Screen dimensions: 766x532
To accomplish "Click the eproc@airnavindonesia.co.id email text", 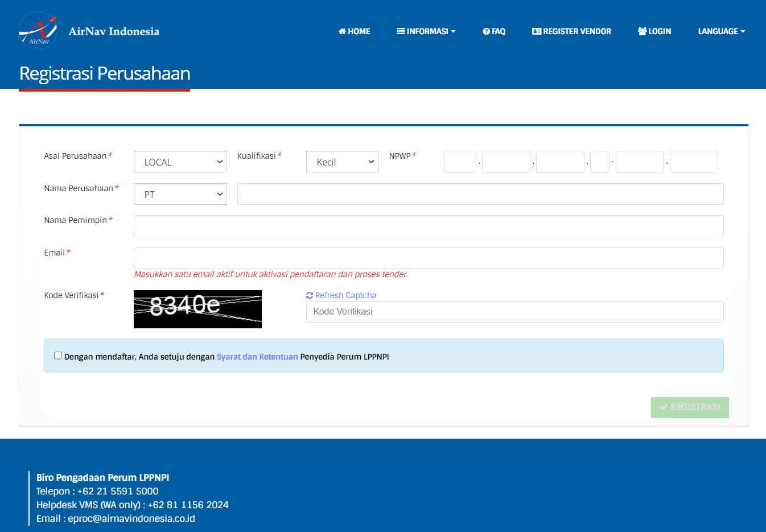I will [x=131, y=518].
